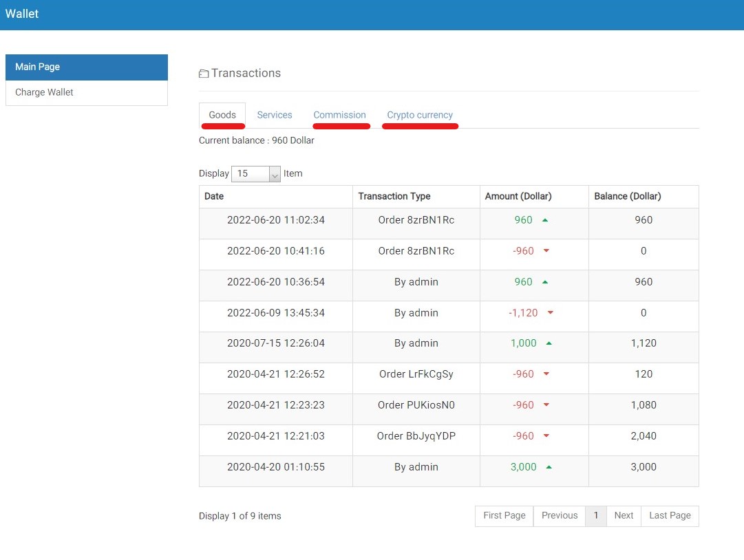The width and height of the screenshot is (744, 560).
Task: Click date 2020-04-21 12:23:23
Action: pyautogui.click(x=276, y=405)
